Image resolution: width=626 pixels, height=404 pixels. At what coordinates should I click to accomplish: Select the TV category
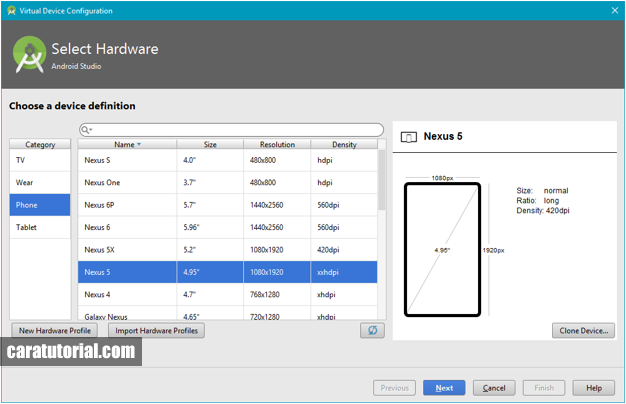pos(40,160)
